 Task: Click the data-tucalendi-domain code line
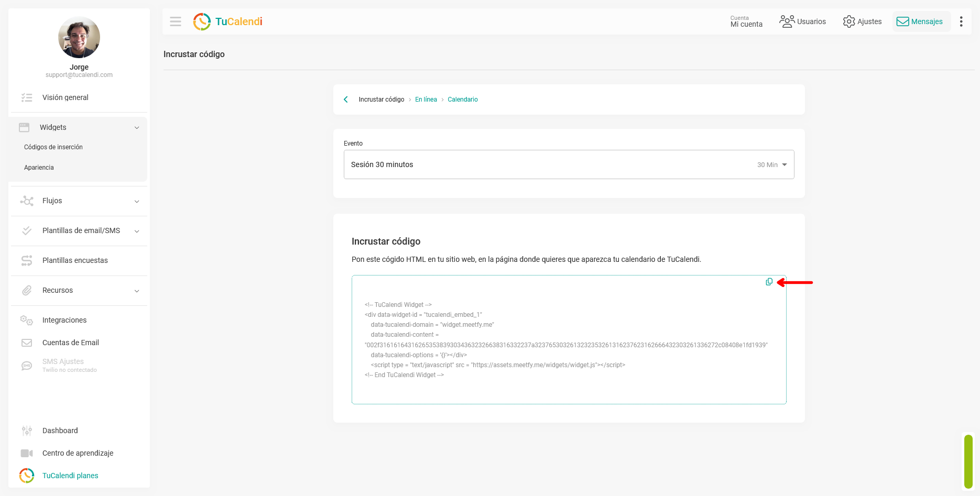(x=432, y=325)
